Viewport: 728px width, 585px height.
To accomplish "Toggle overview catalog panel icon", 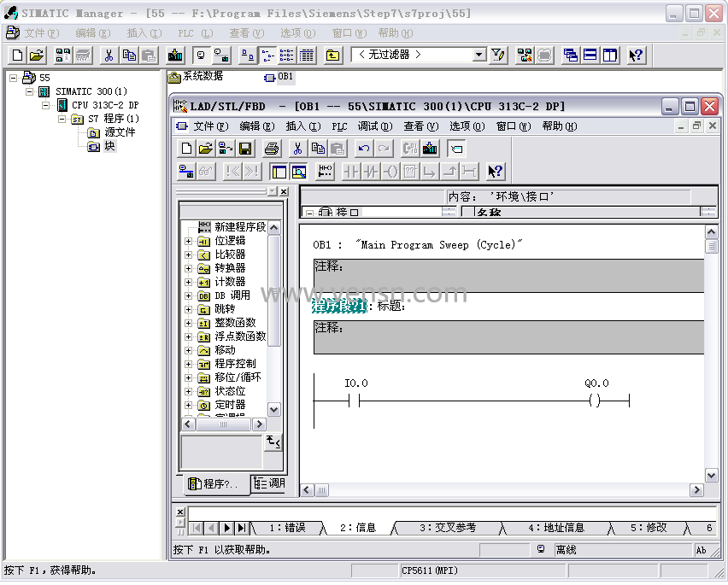I will click(x=279, y=173).
